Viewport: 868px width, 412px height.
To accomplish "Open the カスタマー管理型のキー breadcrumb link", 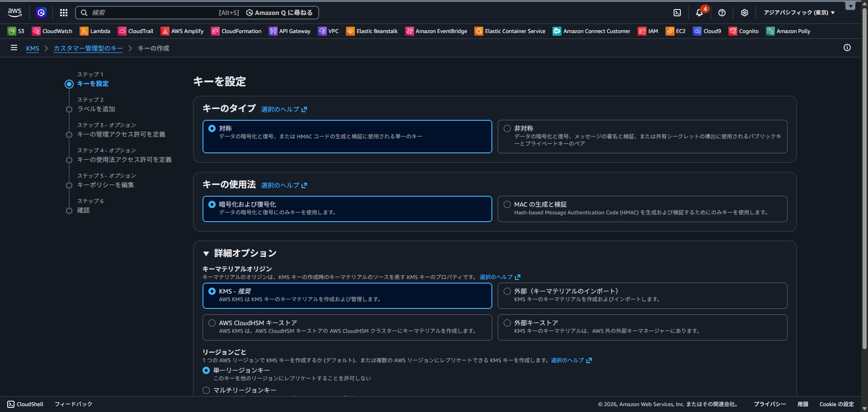I will pos(88,48).
